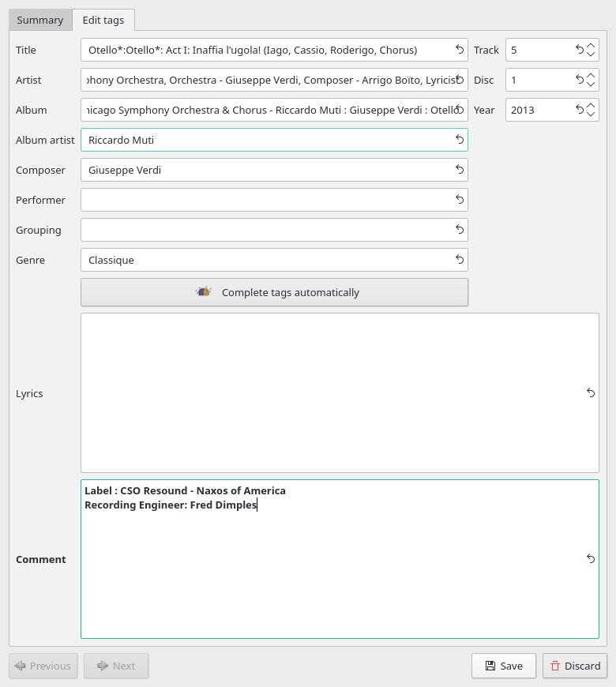
Task: Select the Edit tags tab
Action: [103, 20]
